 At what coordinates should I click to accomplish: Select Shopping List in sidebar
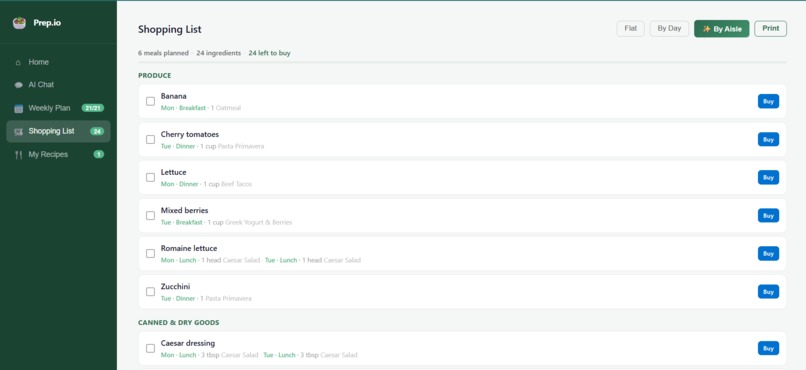click(x=58, y=131)
